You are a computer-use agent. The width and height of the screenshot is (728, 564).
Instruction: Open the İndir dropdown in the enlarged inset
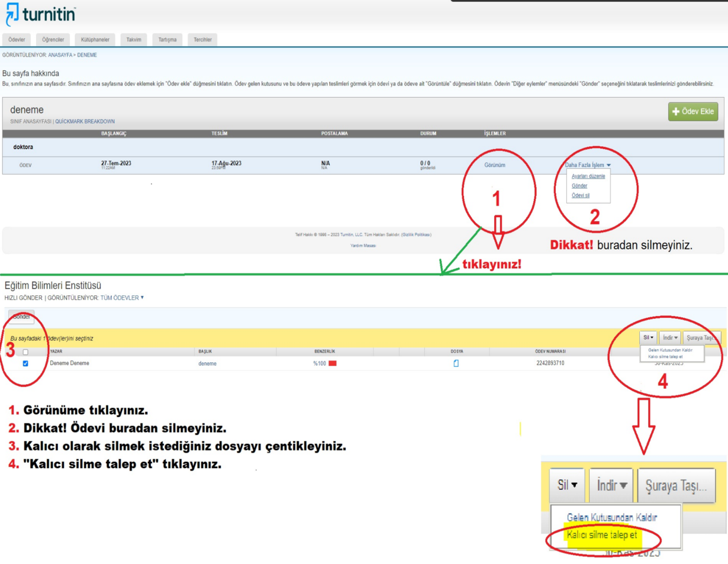point(612,486)
